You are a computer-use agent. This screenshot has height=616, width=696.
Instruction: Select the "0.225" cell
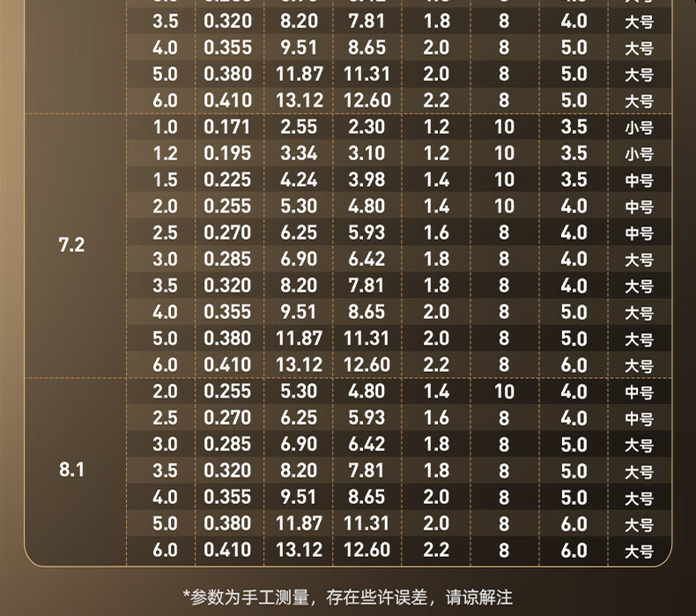click(x=227, y=180)
